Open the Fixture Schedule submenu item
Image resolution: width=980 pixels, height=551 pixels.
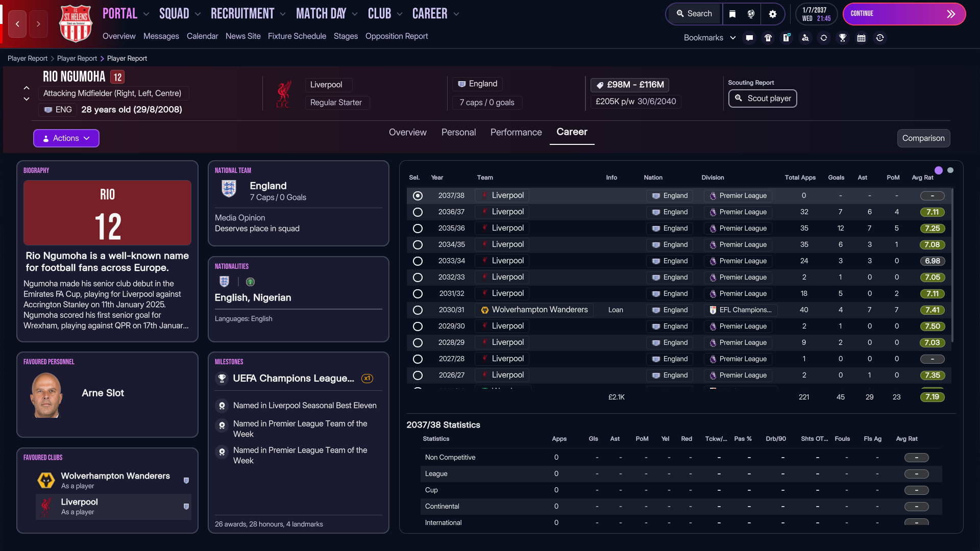click(x=297, y=36)
